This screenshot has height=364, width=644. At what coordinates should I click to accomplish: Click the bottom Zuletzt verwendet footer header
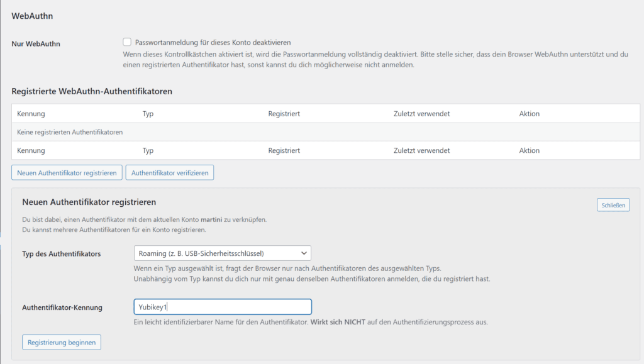(x=421, y=150)
